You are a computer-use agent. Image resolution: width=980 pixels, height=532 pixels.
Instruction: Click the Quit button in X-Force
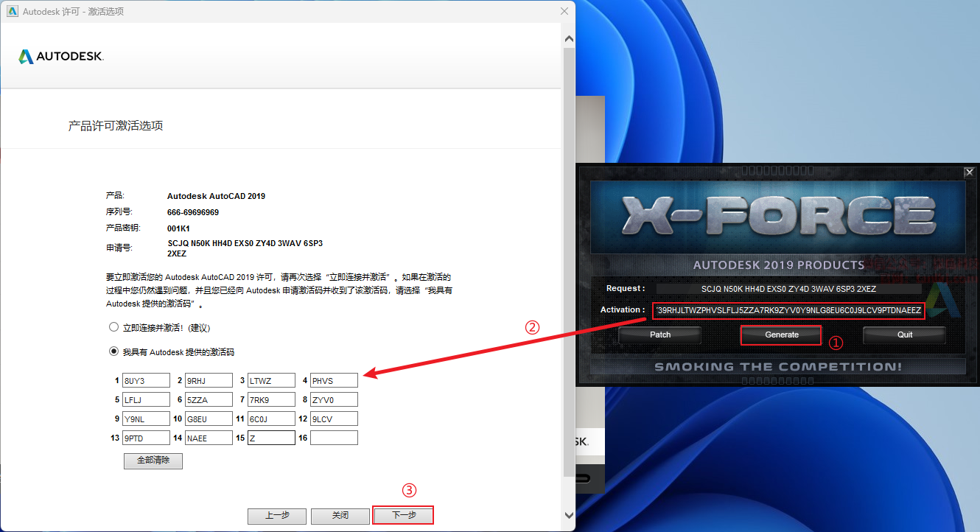[x=905, y=335]
